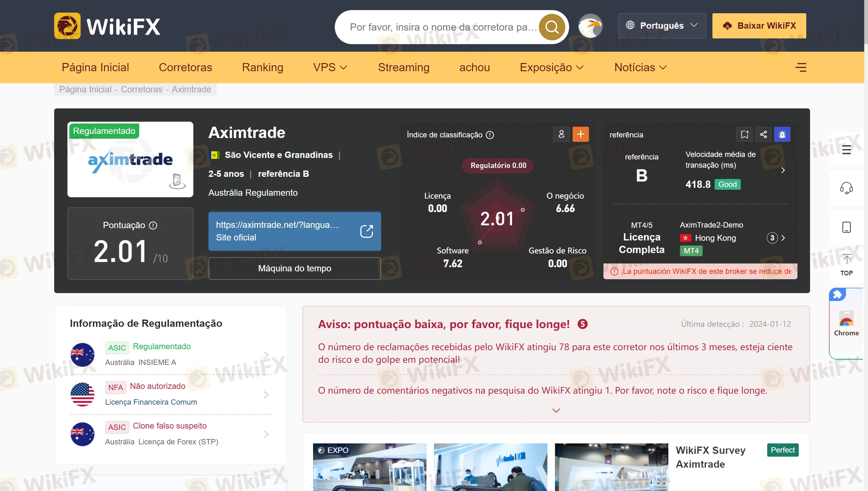Open the Português language dropdown

pyautogui.click(x=661, y=26)
